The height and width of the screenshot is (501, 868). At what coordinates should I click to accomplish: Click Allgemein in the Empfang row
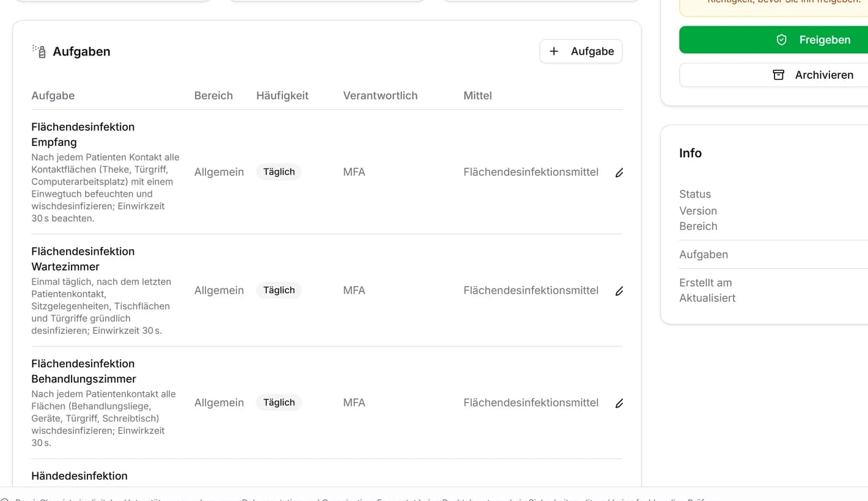pos(219,172)
